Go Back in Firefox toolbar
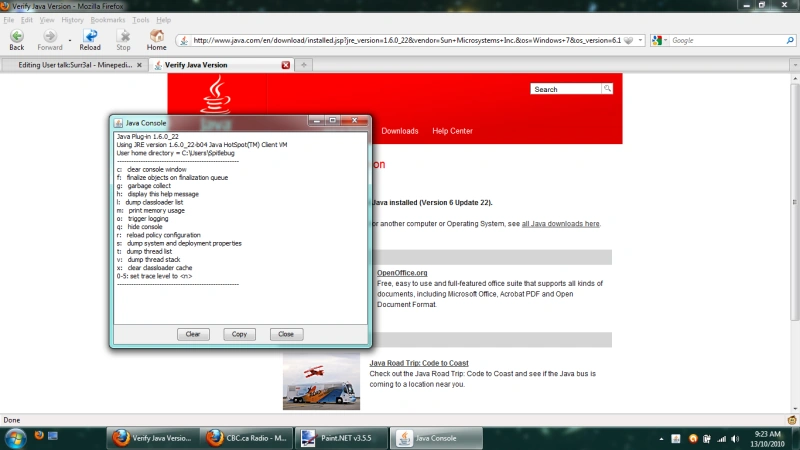The image size is (800, 450). click(16, 40)
